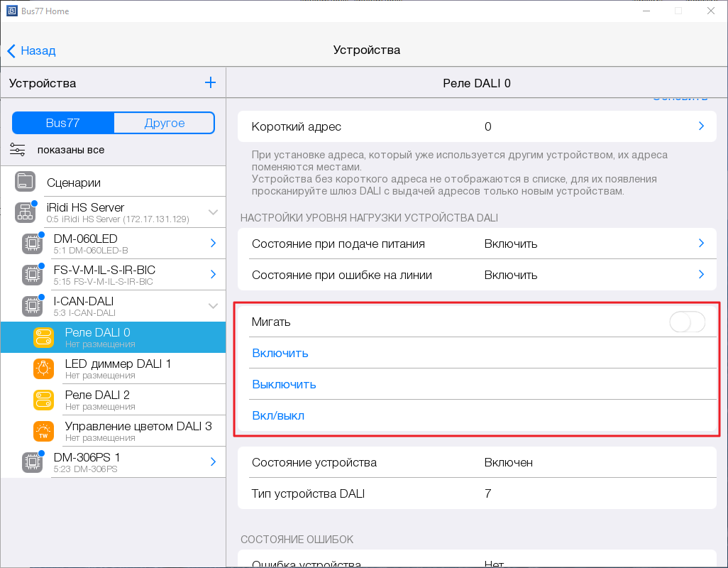
Task: Select the Bus77 tab
Action: [x=63, y=123]
